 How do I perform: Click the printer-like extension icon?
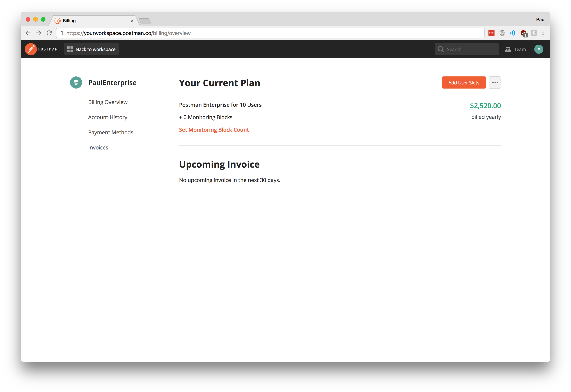point(502,33)
